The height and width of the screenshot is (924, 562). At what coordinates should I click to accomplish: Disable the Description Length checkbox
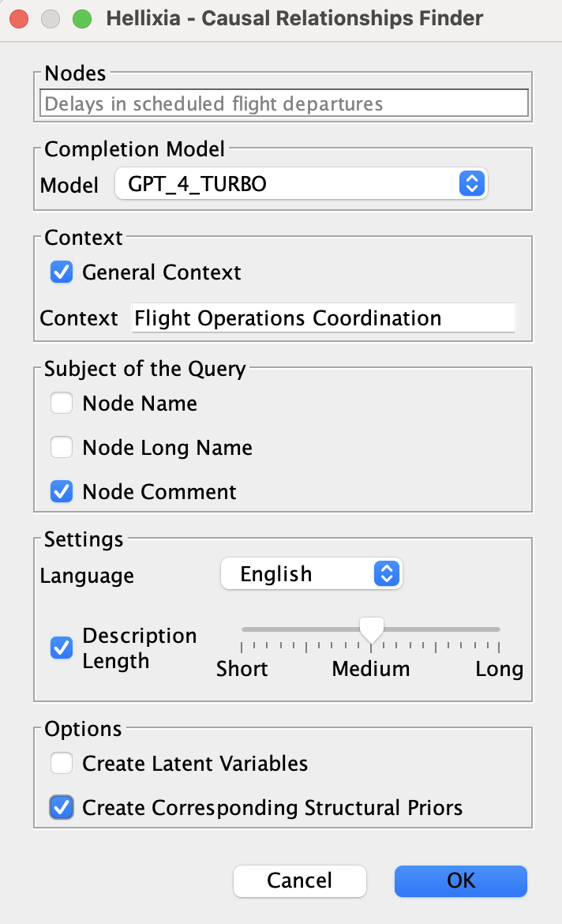point(62,648)
